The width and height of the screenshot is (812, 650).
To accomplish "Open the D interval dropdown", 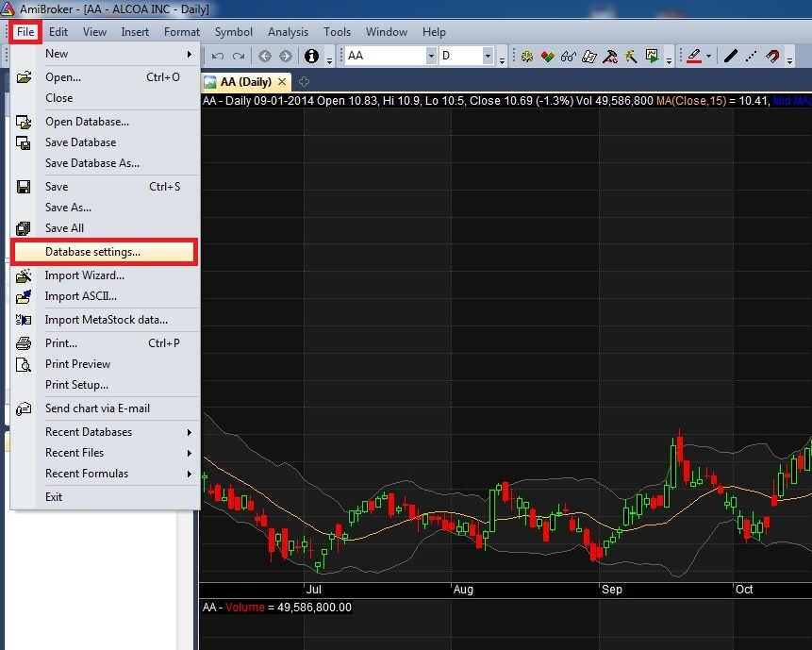I will (488, 56).
